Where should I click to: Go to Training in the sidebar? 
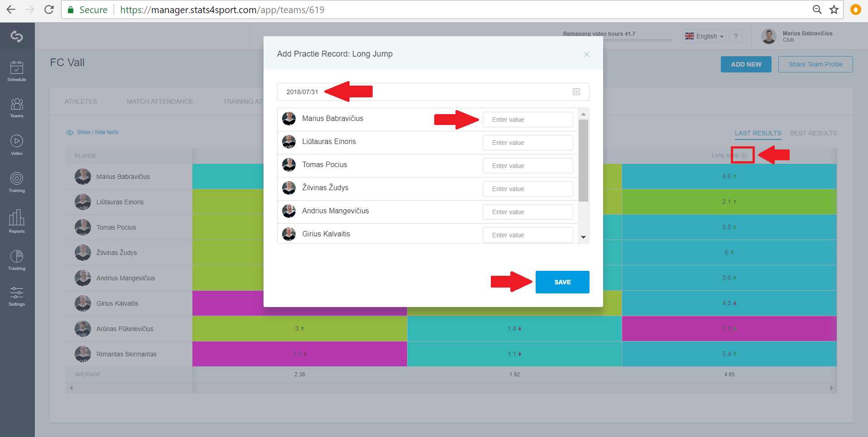point(17,182)
